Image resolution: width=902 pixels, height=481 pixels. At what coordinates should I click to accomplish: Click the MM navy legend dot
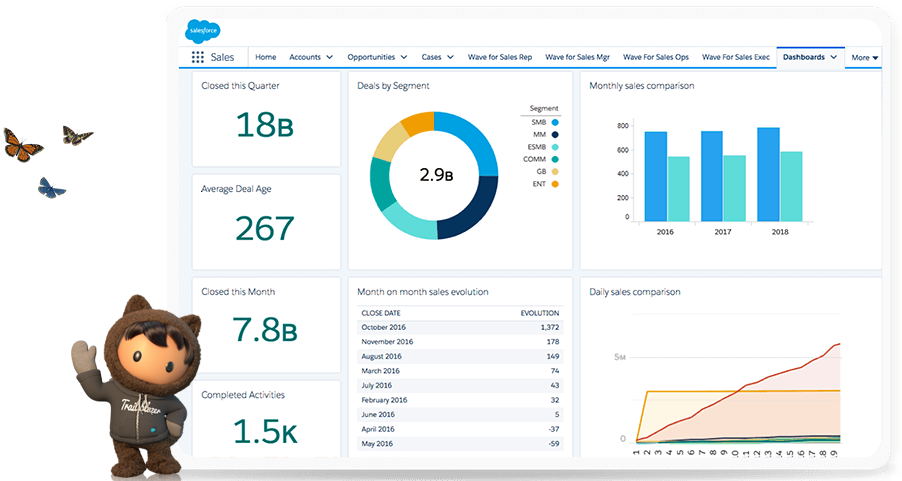[x=555, y=135]
